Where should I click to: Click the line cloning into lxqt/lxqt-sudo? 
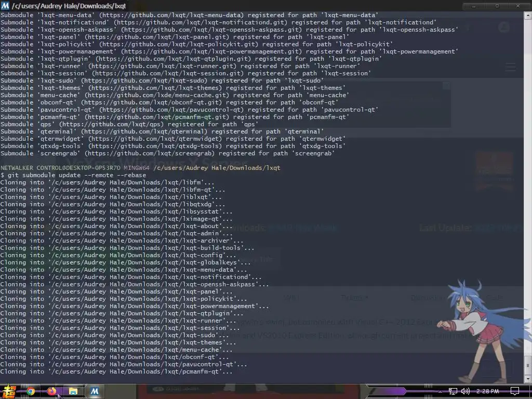(115, 335)
